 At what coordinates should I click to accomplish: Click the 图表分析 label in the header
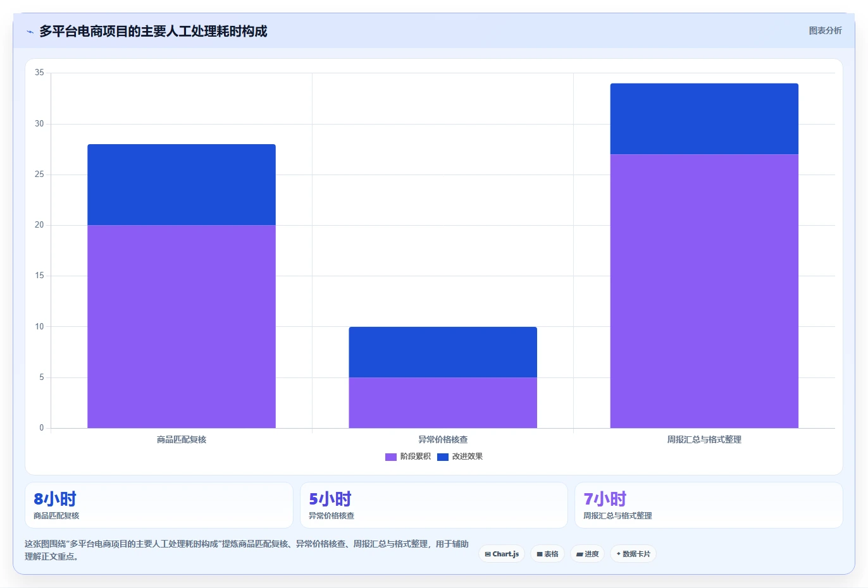click(x=825, y=30)
